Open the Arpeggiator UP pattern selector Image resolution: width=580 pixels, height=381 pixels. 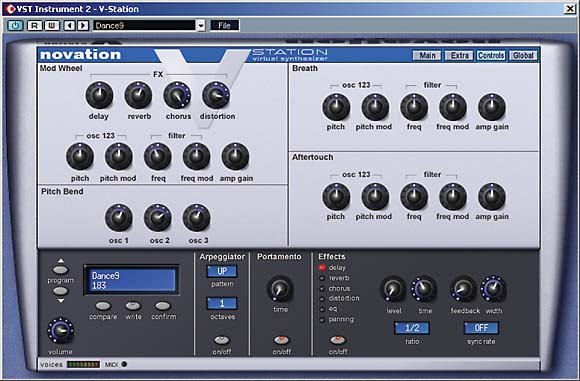point(222,272)
